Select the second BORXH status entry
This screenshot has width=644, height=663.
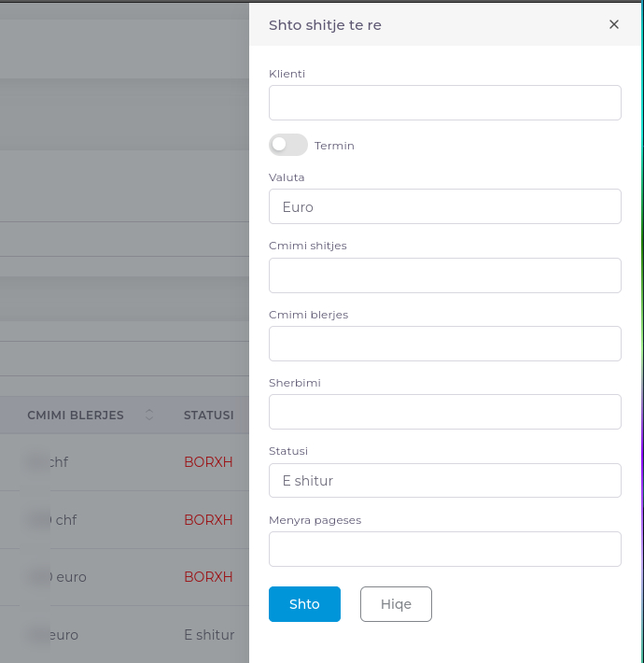[x=208, y=520]
